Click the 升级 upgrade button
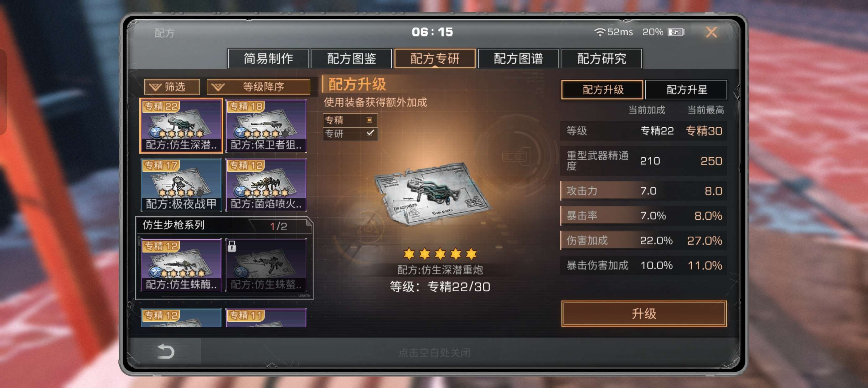 click(x=643, y=314)
